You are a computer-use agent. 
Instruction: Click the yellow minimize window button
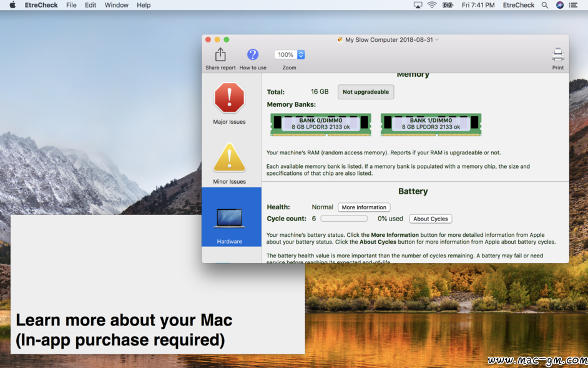tap(217, 40)
